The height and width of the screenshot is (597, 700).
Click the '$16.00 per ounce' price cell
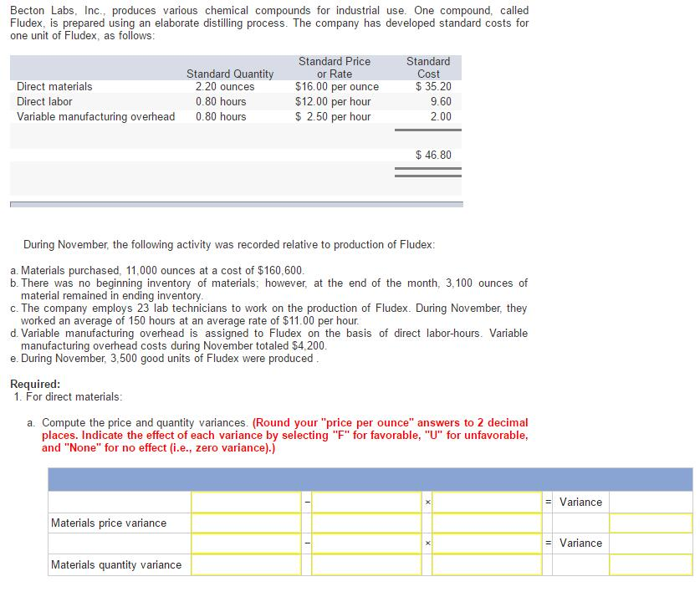click(336, 87)
